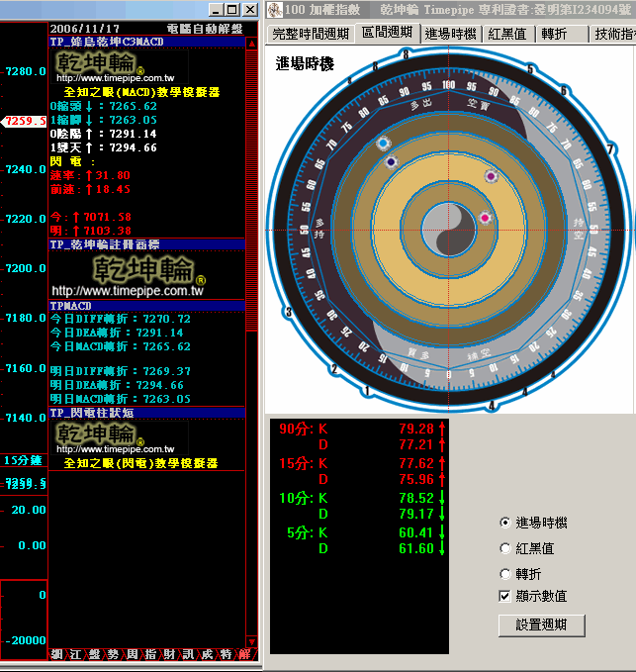Click the red scroll-down arrow in left panel
The image size is (636, 672).
[252, 640]
